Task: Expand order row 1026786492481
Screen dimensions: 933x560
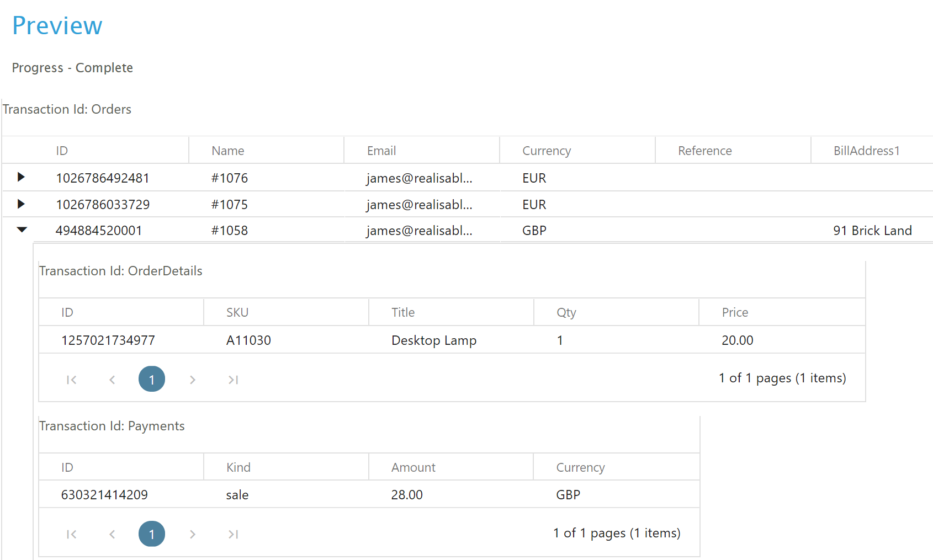Action: point(21,177)
